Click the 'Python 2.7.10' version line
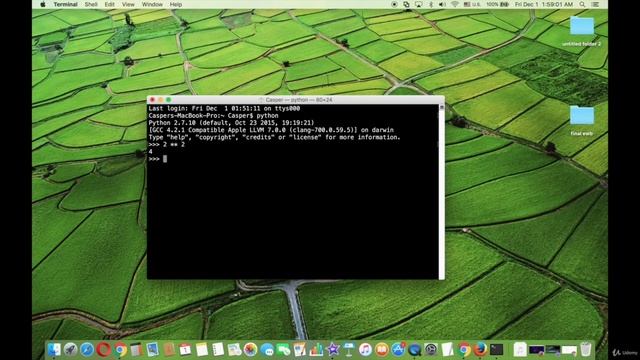The height and width of the screenshot is (360, 640). [x=231, y=123]
